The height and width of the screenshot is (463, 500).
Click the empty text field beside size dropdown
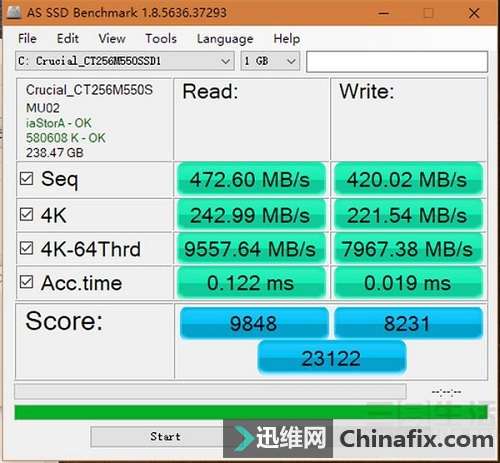pos(397,61)
